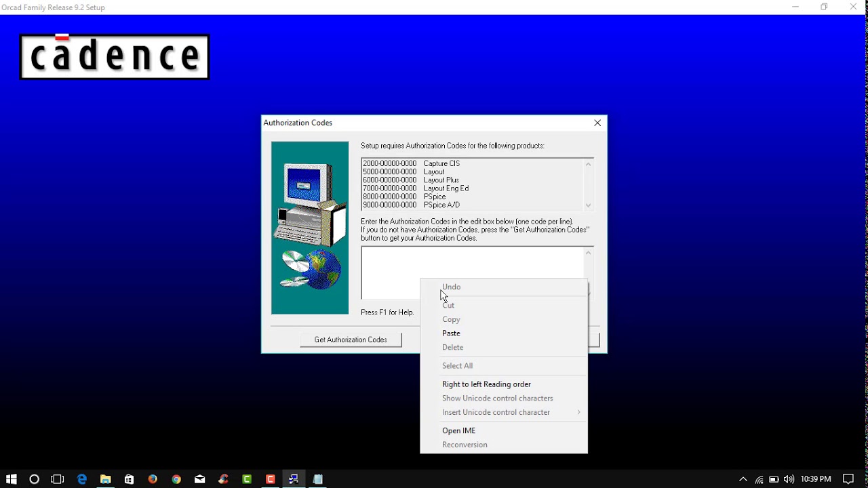Open volume control in system tray

click(x=789, y=479)
